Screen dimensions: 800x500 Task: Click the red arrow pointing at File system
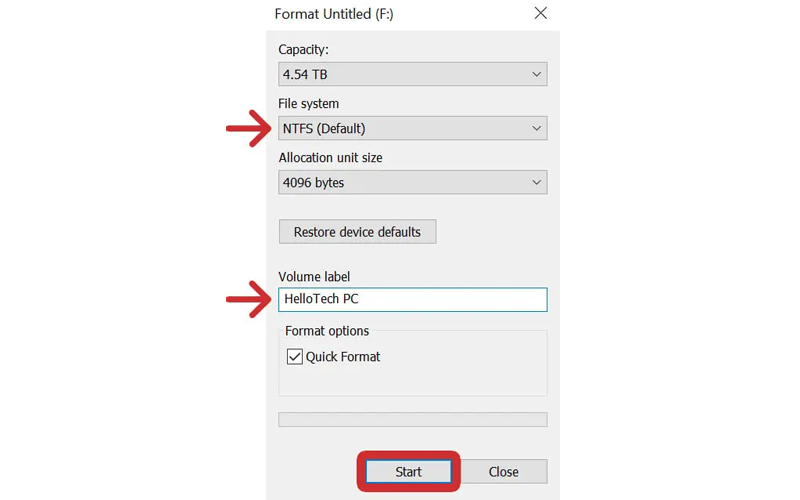[x=248, y=129]
